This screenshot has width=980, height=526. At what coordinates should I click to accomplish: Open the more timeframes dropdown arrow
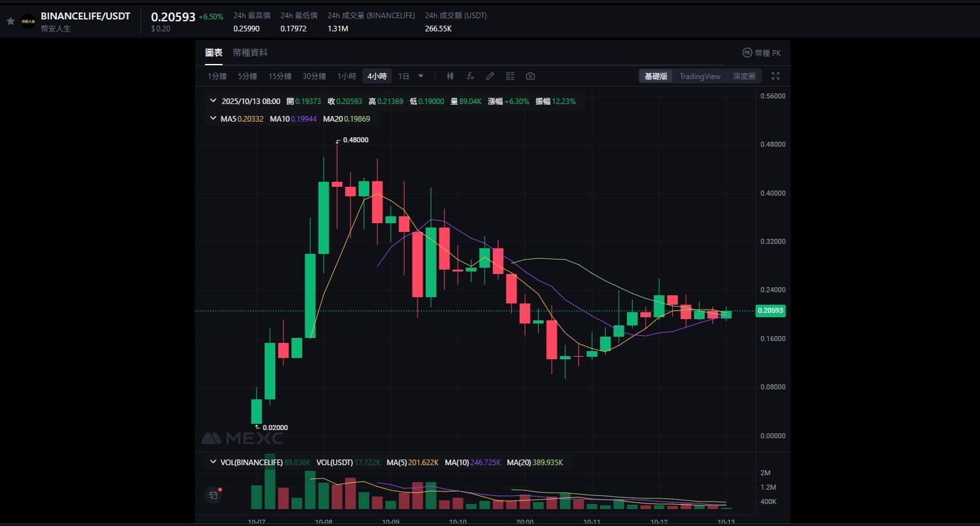click(x=421, y=76)
